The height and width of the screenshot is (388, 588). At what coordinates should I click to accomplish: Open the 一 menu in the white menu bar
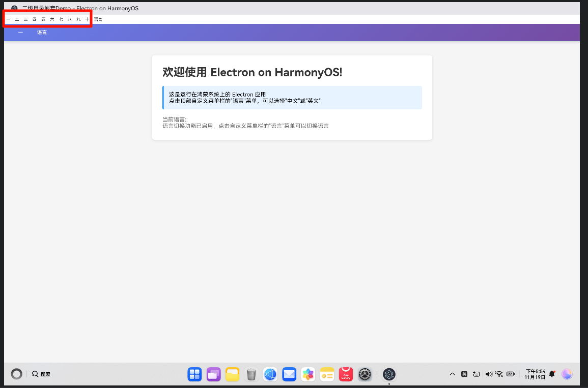[8, 19]
